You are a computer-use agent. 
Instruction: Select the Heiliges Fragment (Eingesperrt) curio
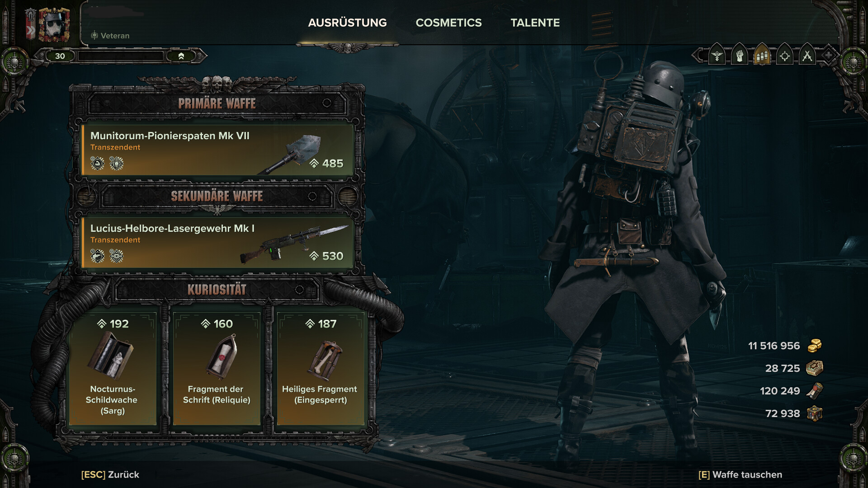(x=321, y=368)
